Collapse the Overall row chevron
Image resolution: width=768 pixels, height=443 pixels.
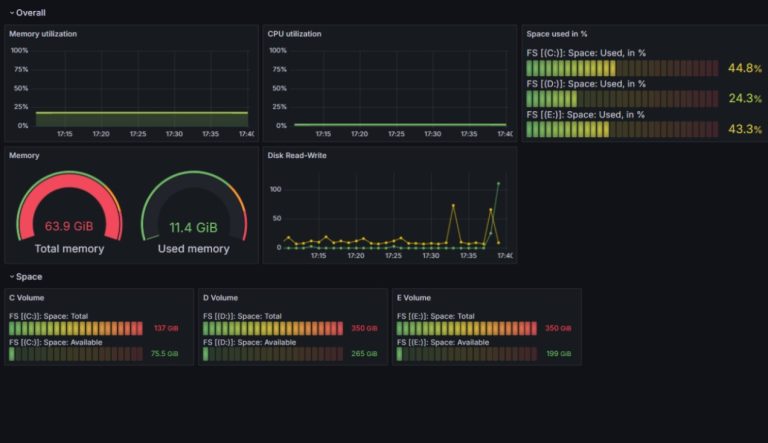click(x=11, y=12)
